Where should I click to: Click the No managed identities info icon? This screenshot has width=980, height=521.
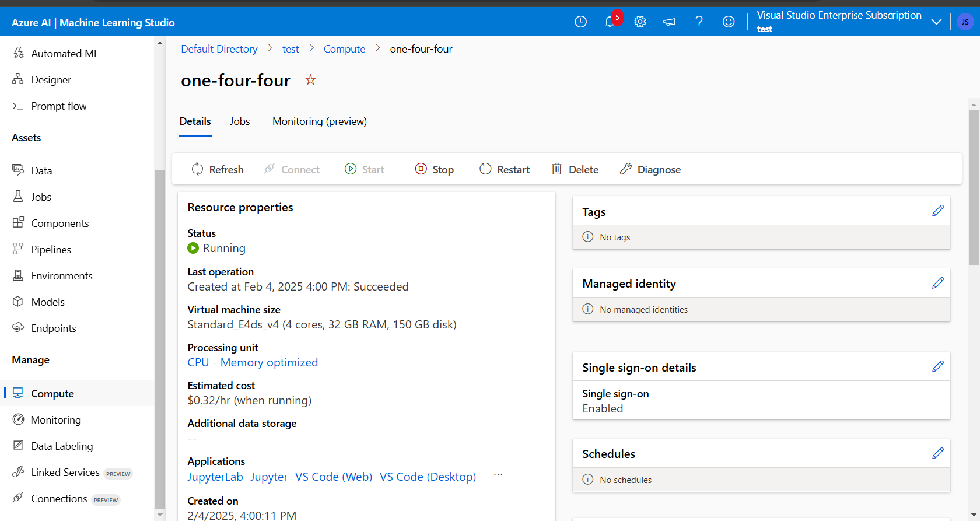588,309
